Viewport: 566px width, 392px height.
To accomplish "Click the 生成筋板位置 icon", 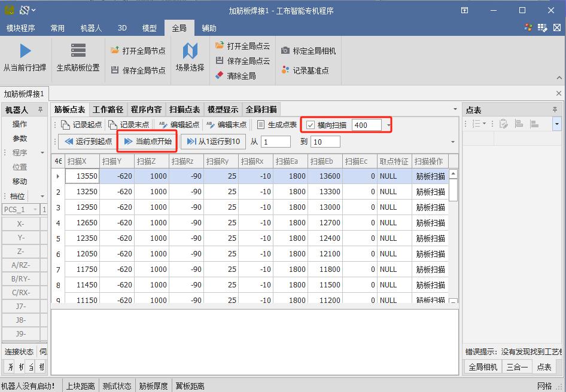I will pos(78,51).
